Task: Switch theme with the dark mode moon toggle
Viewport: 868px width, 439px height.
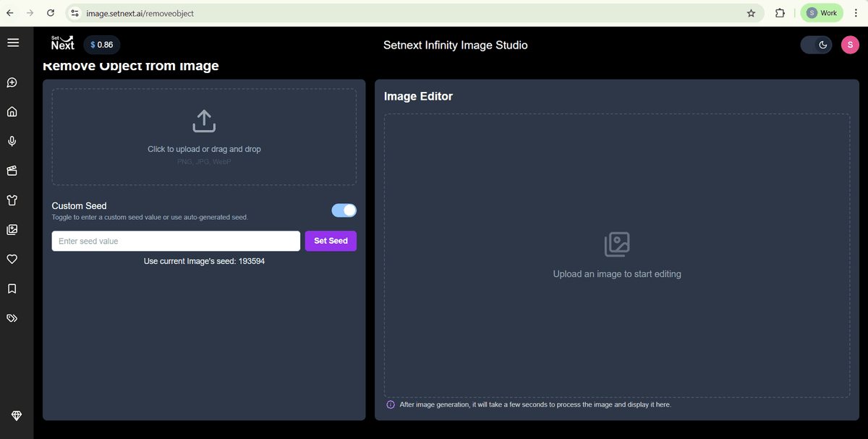Action: 817,45
